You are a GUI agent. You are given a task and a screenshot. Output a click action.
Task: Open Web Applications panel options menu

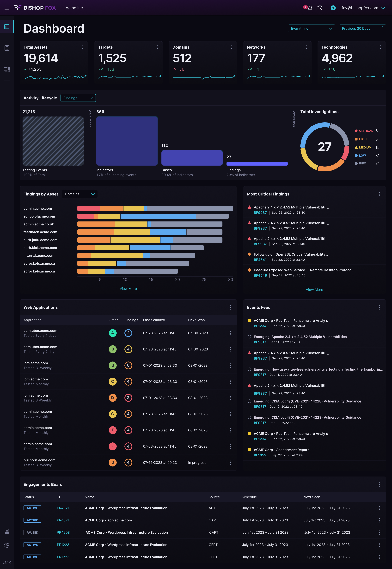pos(230,307)
